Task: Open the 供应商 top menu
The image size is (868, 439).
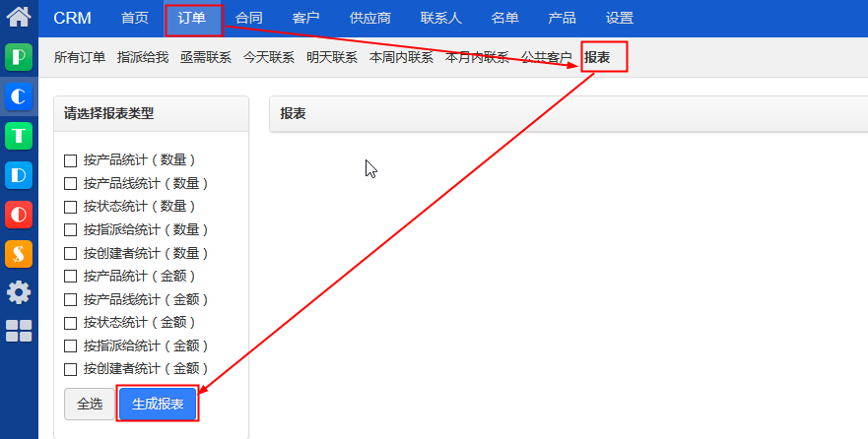Action: tap(370, 19)
